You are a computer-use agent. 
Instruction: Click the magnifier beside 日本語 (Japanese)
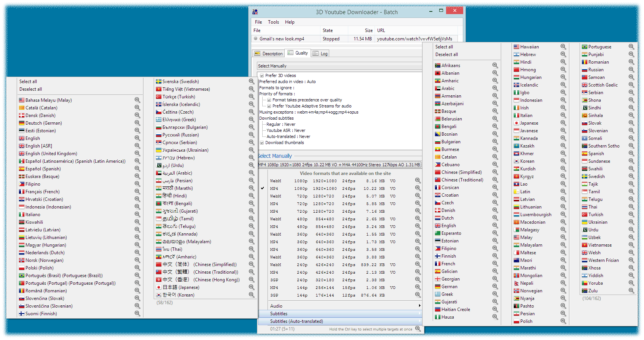pyautogui.click(x=251, y=287)
